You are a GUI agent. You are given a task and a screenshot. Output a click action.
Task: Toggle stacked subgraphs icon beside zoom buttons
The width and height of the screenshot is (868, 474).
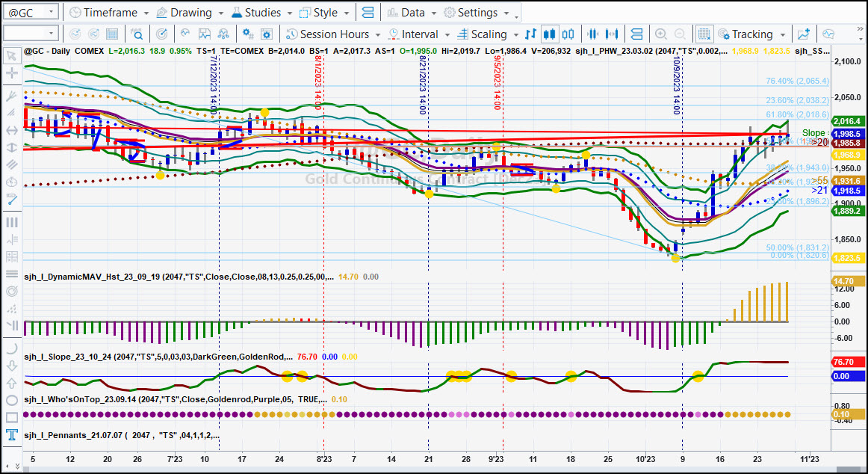tap(636, 34)
